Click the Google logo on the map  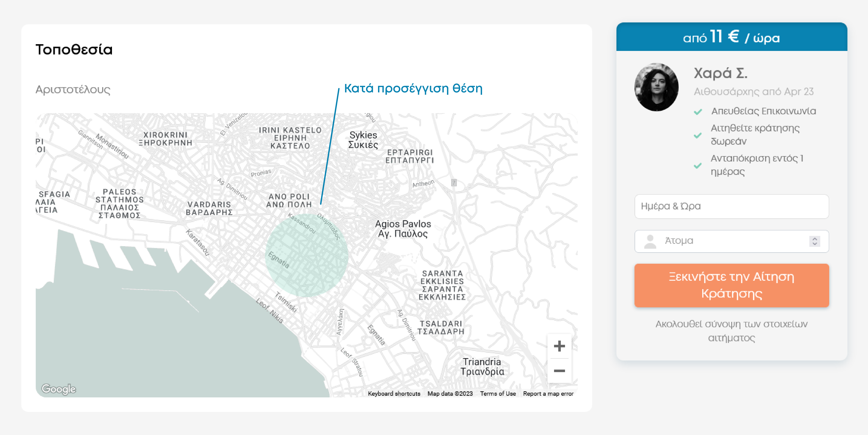click(x=59, y=389)
